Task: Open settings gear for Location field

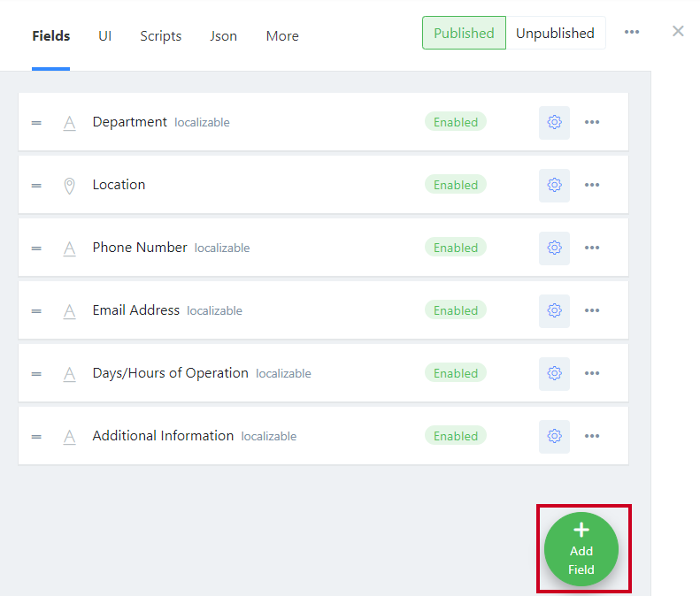Action: coord(554,185)
